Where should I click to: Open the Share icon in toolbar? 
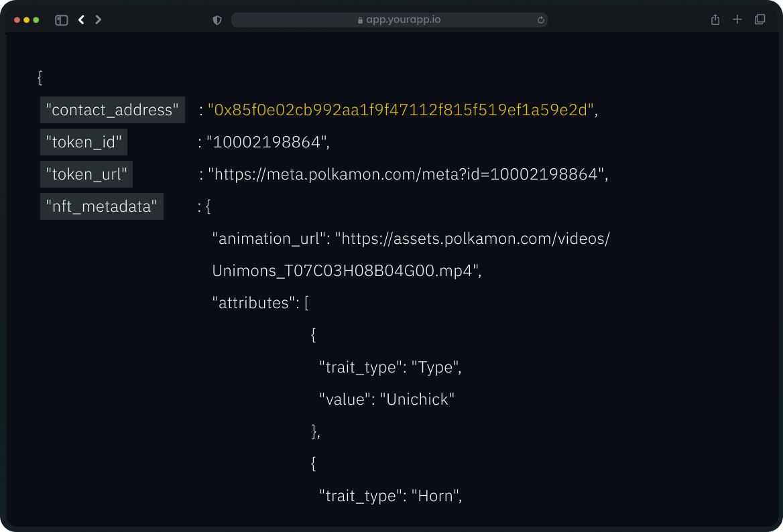tap(715, 20)
